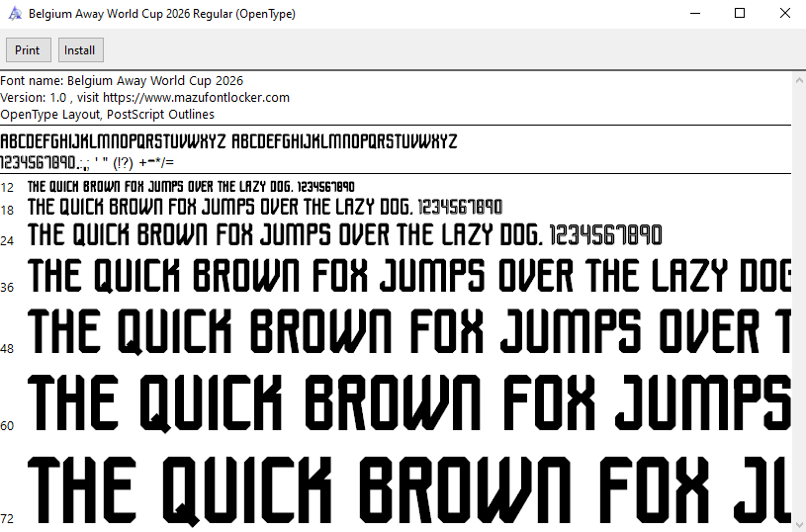806x532 pixels.
Task: Click the Print button
Action: [x=28, y=50]
